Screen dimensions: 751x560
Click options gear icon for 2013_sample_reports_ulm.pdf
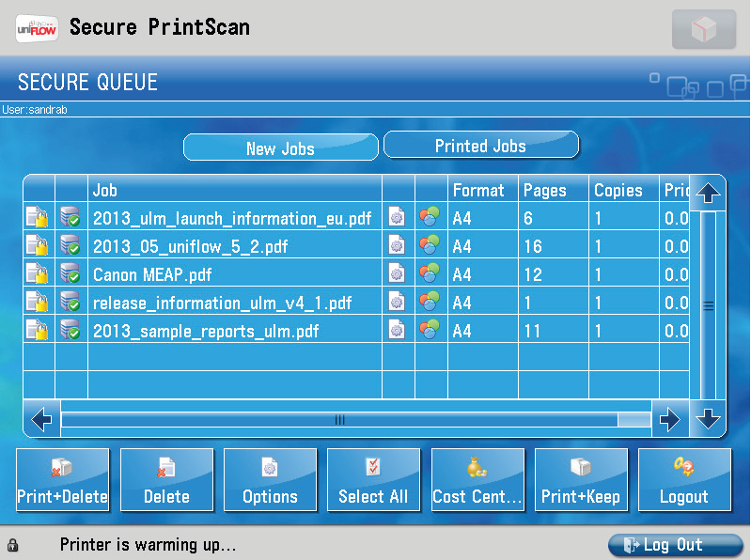click(397, 330)
